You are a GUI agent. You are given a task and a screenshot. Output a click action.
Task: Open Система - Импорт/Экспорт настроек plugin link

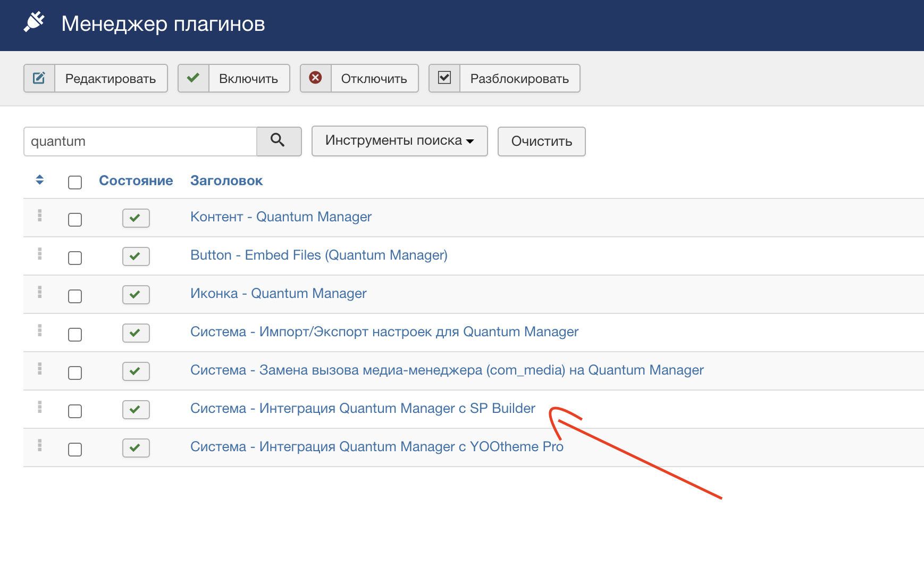pos(384,331)
